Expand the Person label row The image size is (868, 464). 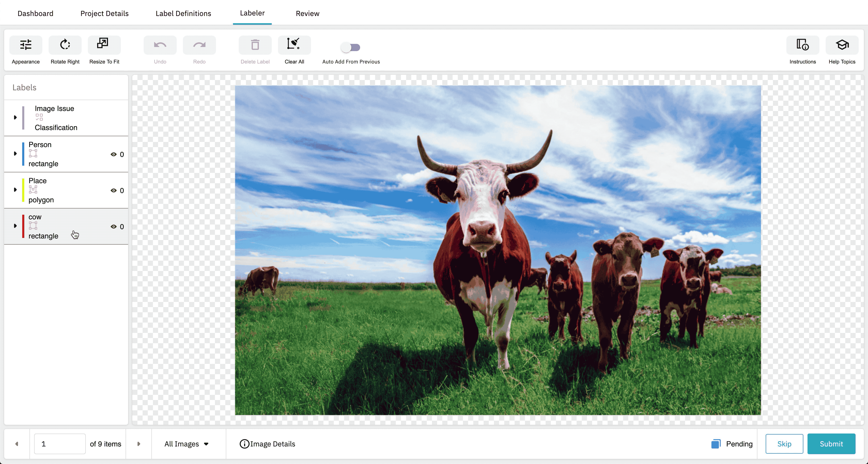coord(15,154)
